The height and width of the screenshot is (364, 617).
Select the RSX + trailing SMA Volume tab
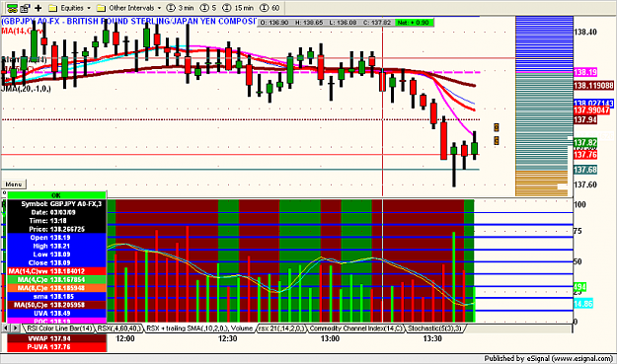pyautogui.click(x=199, y=328)
